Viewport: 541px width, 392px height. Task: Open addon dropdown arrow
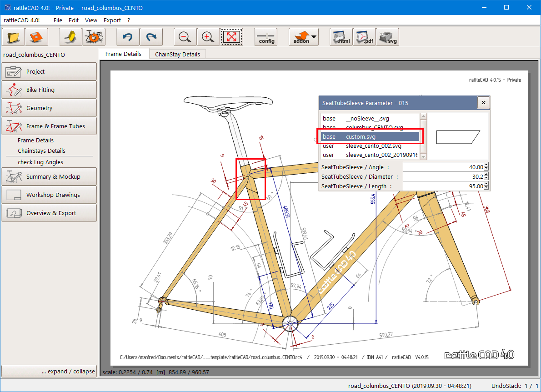point(314,36)
